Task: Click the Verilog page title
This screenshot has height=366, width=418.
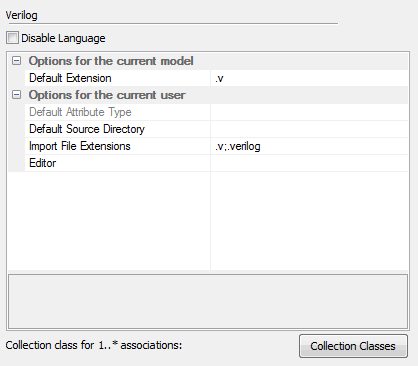Action: coord(22,15)
